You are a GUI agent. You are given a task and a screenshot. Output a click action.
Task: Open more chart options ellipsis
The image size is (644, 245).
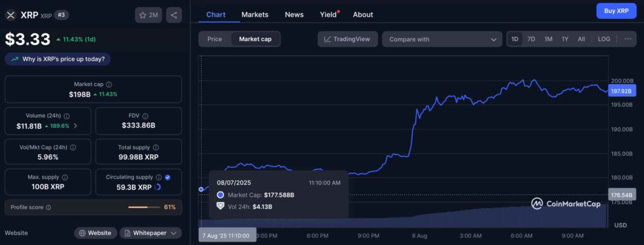pyautogui.click(x=628, y=39)
